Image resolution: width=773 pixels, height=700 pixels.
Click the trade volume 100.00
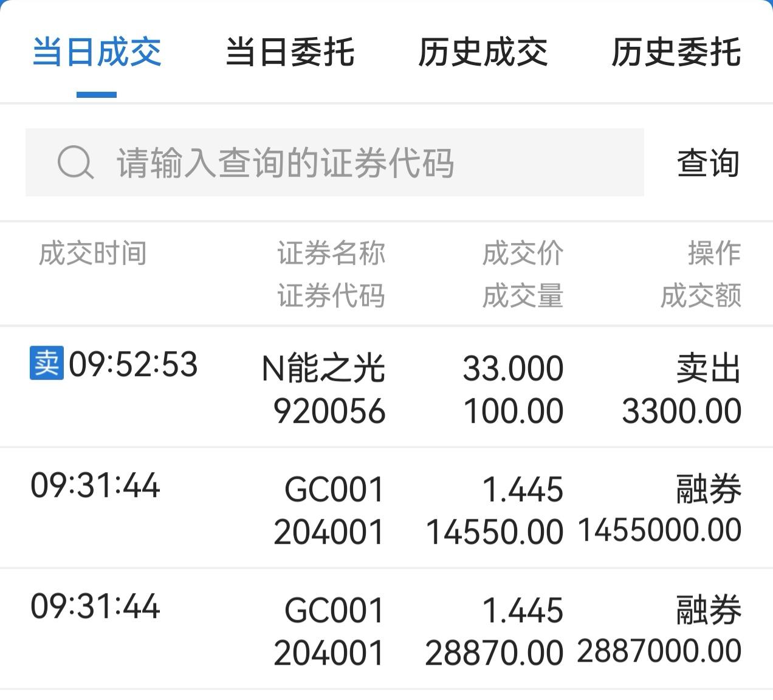pos(514,411)
